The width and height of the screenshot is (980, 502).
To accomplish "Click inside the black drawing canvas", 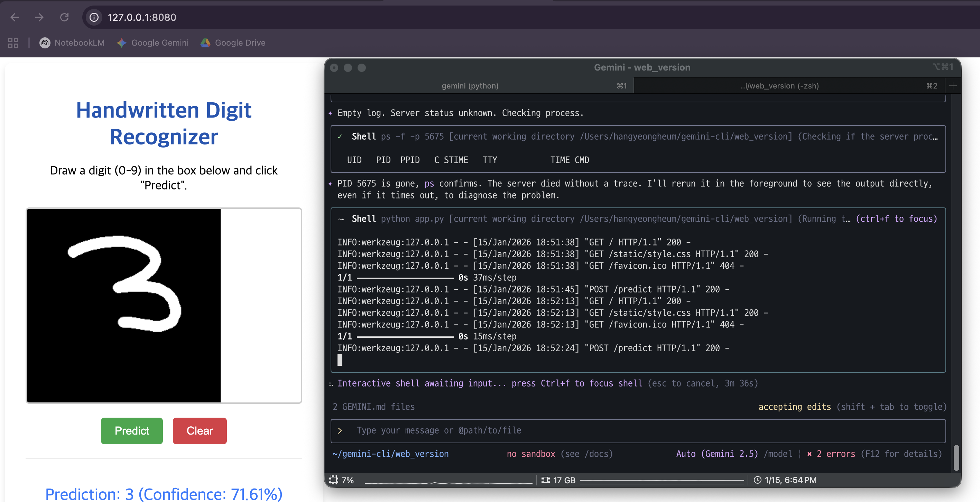I will pos(123,305).
